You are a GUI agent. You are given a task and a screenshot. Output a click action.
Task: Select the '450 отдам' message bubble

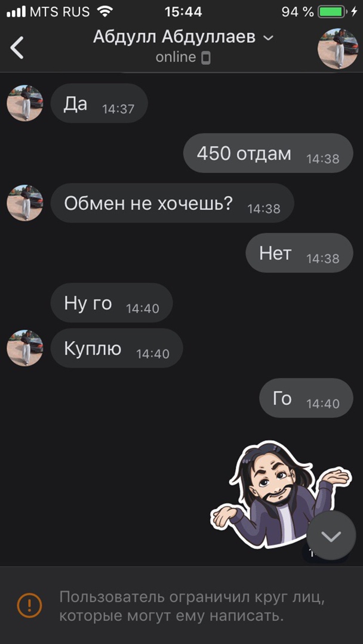point(268,153)
